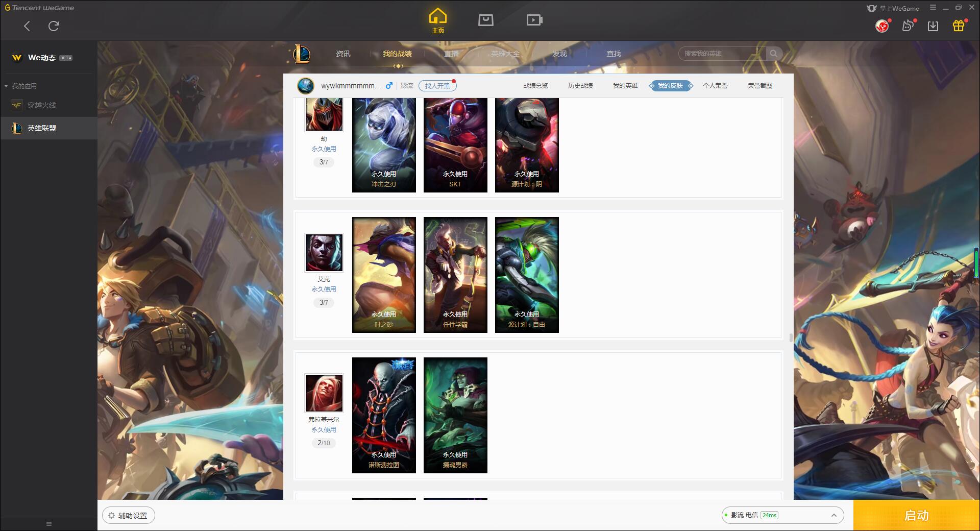Click the 影流 server label beside username

click(407, 86)
